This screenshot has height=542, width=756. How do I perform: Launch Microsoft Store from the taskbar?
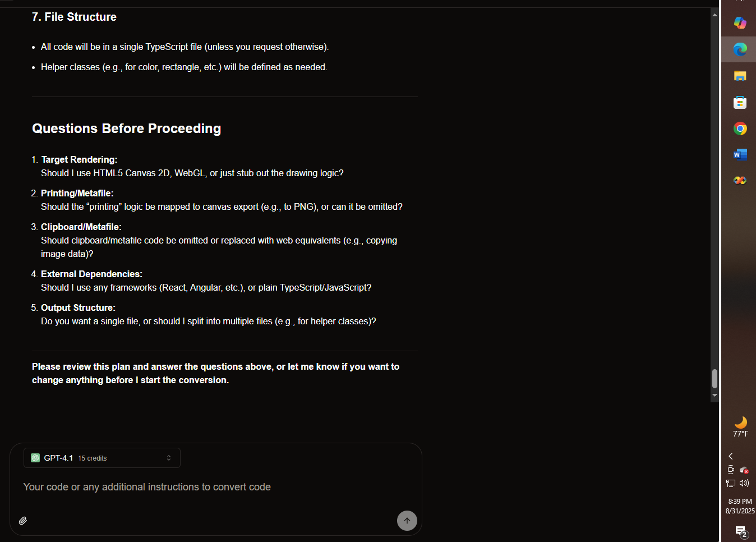click(740, 102)
